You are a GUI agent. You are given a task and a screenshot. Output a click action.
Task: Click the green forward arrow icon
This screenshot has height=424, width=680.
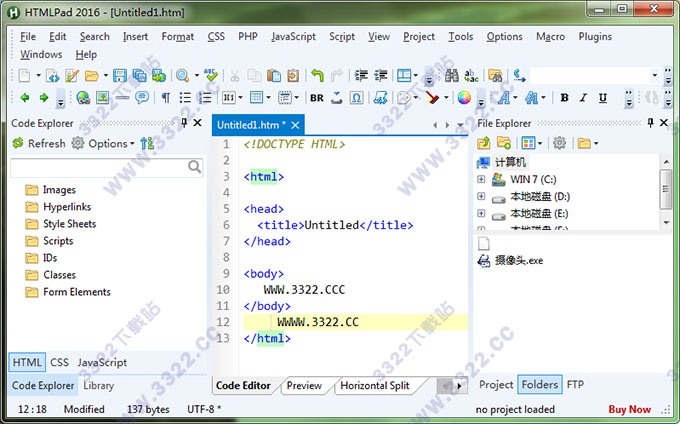pyautogui.click(x=44, y=98)
